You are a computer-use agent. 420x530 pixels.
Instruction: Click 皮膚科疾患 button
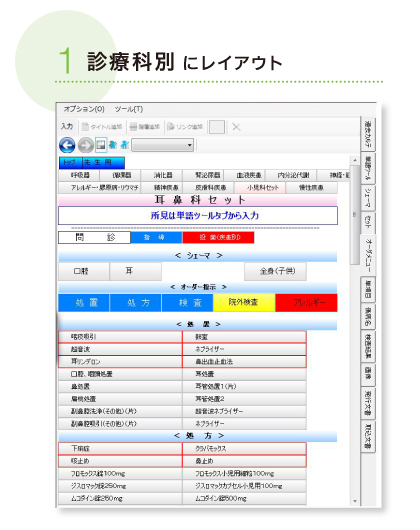click(209, 188)
